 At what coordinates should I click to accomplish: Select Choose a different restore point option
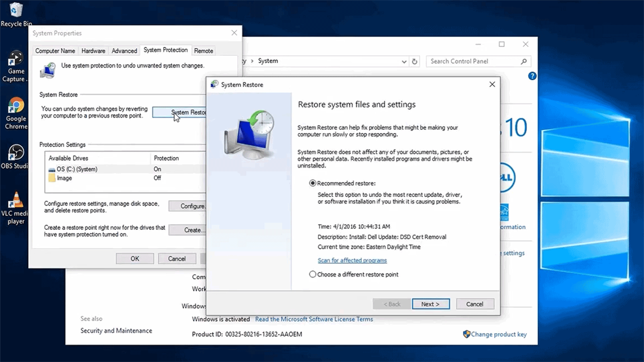coord(313,275)
